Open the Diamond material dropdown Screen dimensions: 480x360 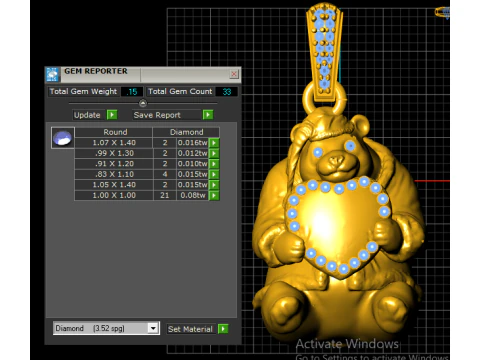(153, 328)
